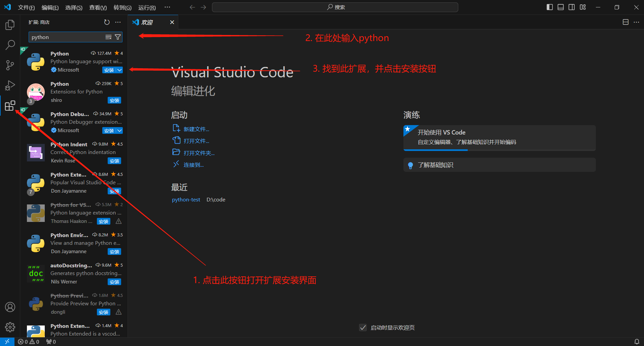
Task: Open notifications bell in status bar
Action: pos(637,342)
